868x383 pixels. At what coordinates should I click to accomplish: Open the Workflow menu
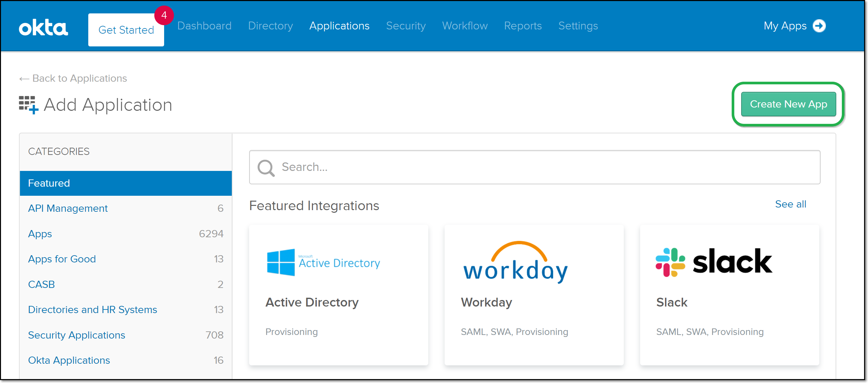point(465,26)
